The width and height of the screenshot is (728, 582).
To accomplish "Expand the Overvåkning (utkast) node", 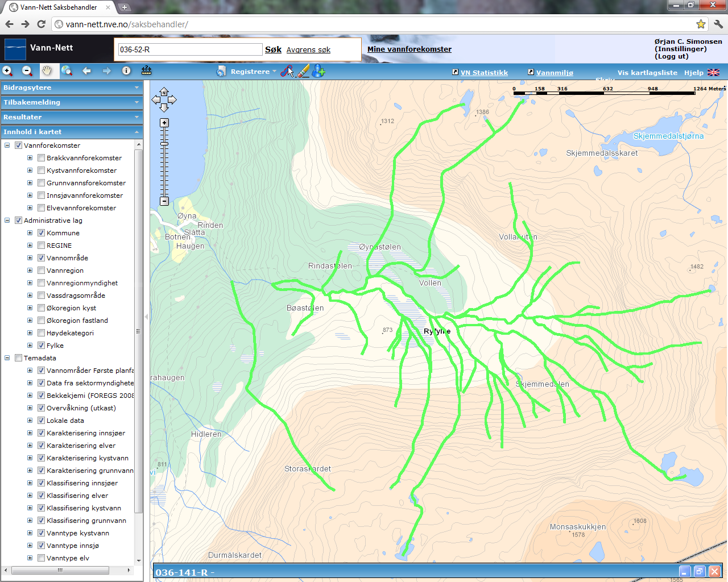I will [30, 408].
